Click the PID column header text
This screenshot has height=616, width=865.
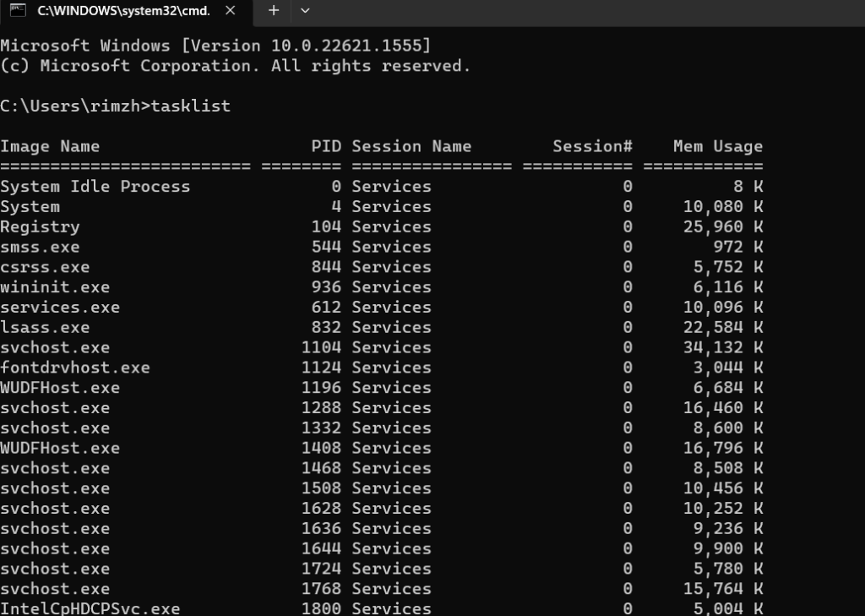tap(326, 146)
